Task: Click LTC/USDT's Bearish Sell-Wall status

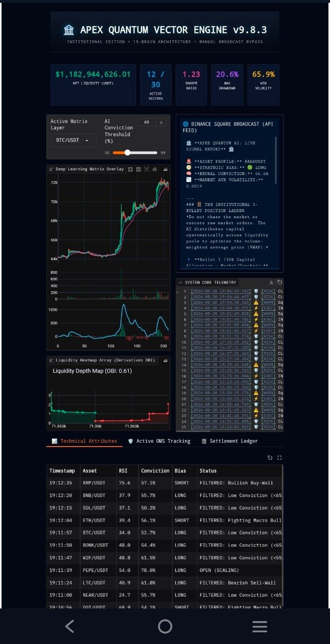Action: [238, 583]
